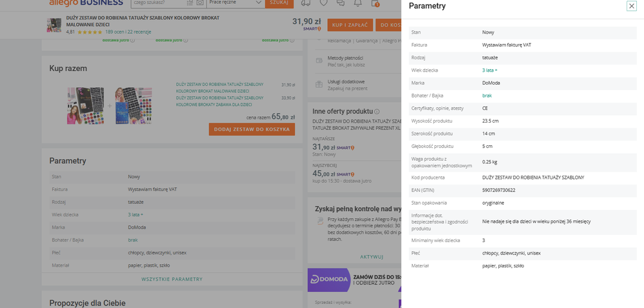The height and width of the screenshot is (308, 644).
Task: Click DODAJ ZESTAW DO KOSZYKA button
Action: point(252,129)
